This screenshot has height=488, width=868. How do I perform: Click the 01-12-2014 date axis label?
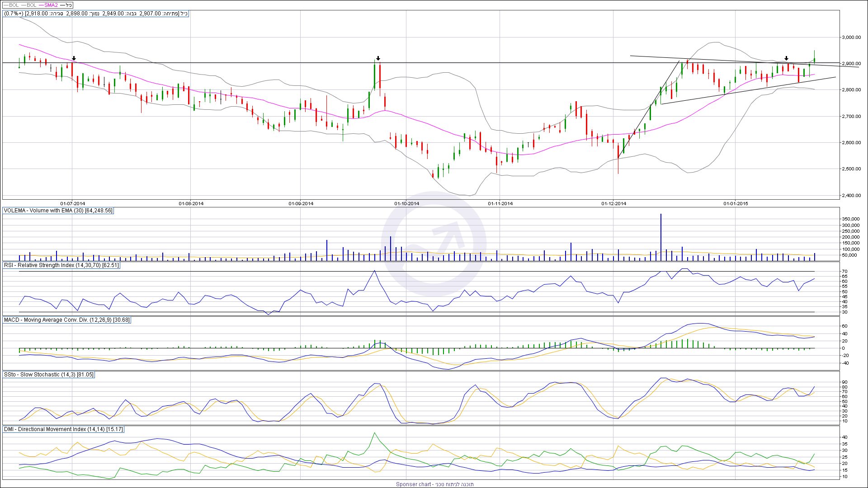(613, 203)
